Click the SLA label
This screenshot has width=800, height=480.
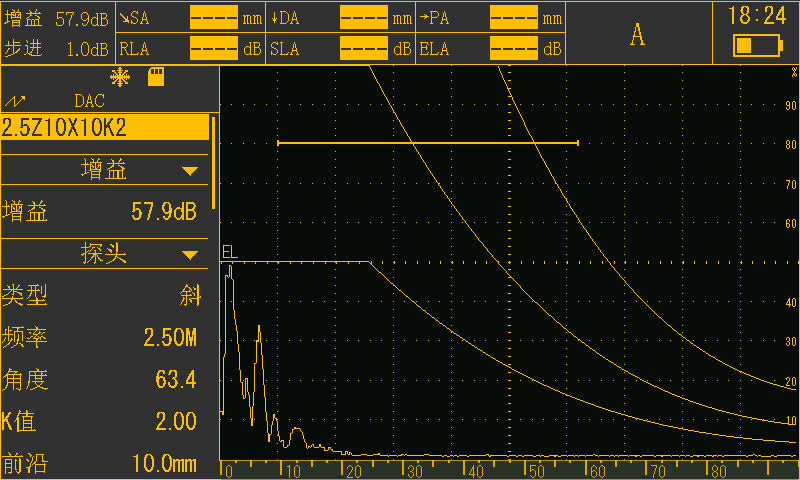click(x=284, y=49)
